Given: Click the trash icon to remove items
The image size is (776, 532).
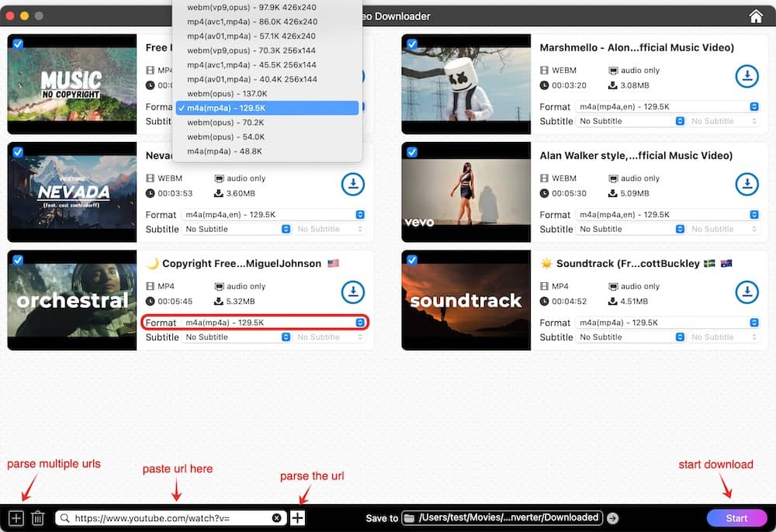Looking at the screenshot, I should (x=38, y=517).
